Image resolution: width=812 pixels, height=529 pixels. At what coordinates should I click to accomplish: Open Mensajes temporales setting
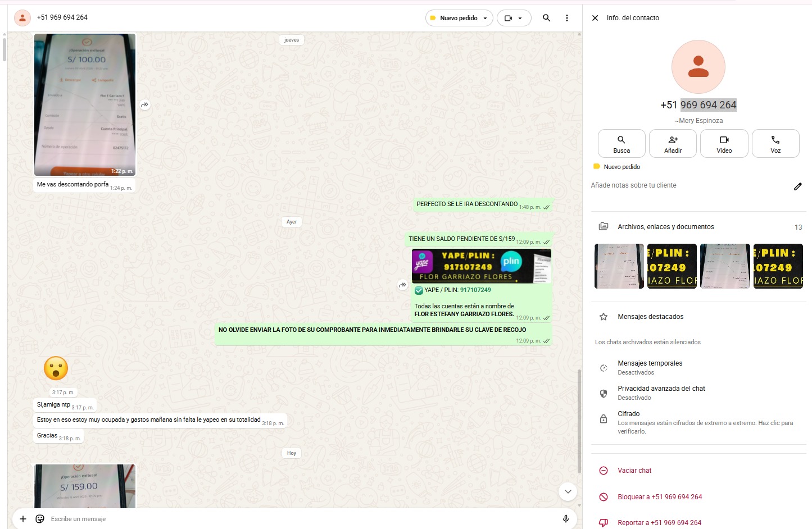(x=650, y=367)
